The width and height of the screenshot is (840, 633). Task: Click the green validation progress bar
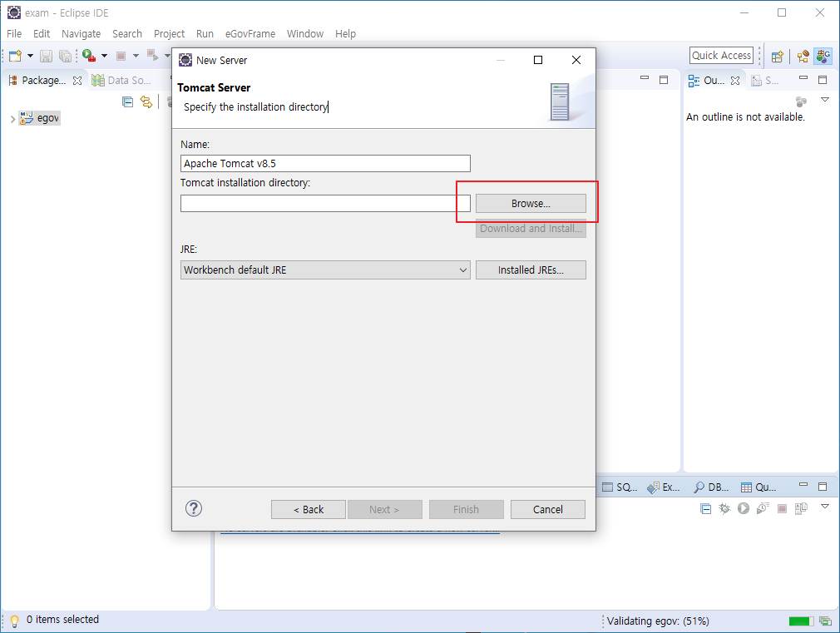(x=801, y=621)
